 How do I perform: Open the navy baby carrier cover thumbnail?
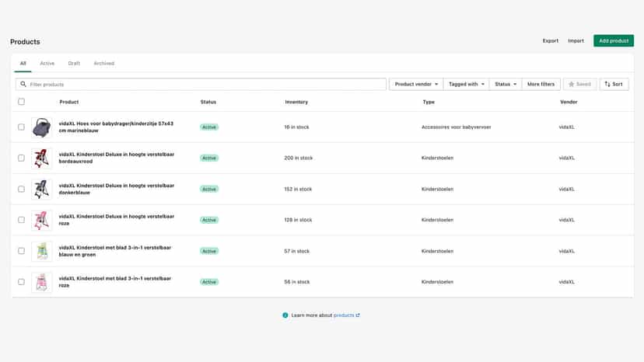tap(42, 127)
